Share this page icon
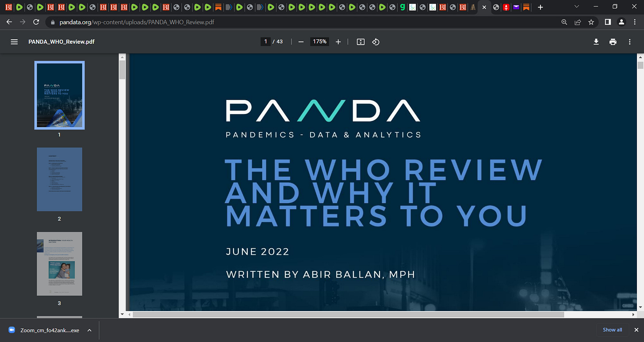The width and height of the screenshot is (644, 342). (578, 22)
